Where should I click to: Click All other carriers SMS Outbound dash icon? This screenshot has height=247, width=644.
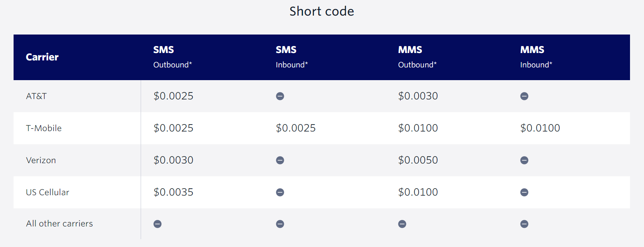pos(158,224)
